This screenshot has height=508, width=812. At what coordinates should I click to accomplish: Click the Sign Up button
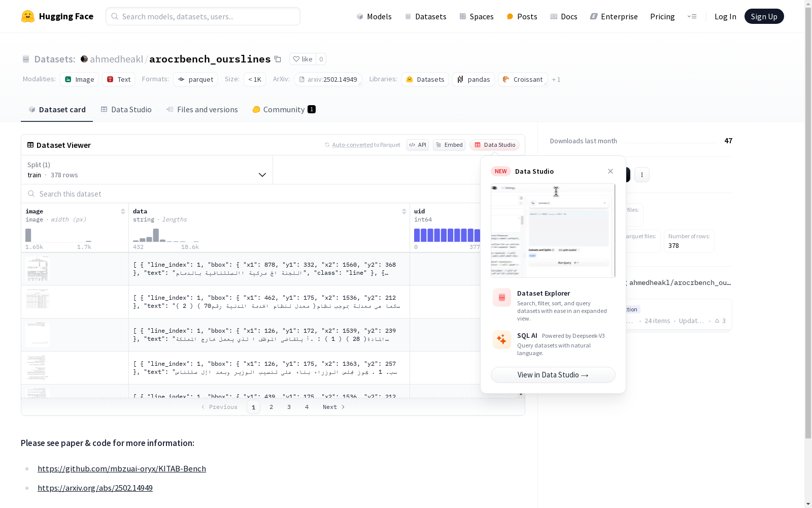[764, 16]
